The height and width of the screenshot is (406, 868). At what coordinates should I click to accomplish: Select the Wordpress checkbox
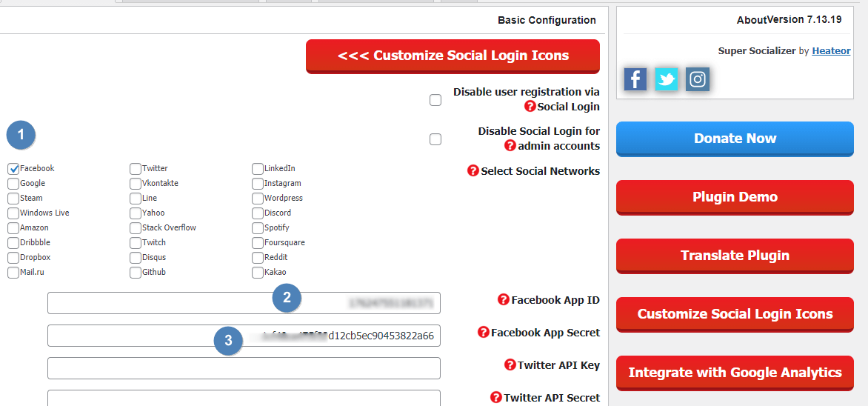click(x=258, y=199)
